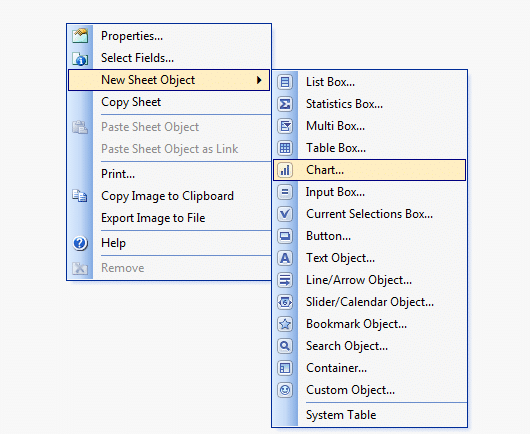530x434 pixels.
Task: Click the Search Object magnifier icon
Action: click(285, 346)
